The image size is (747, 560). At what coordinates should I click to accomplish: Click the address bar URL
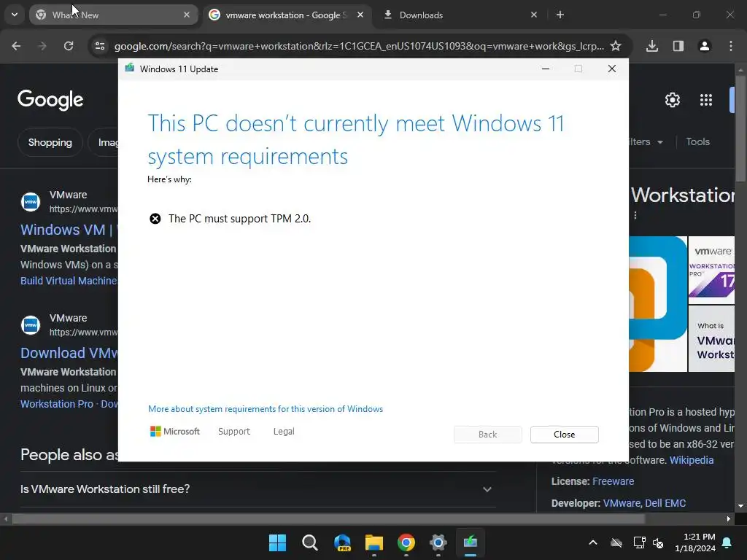click(x=359, y=46)
